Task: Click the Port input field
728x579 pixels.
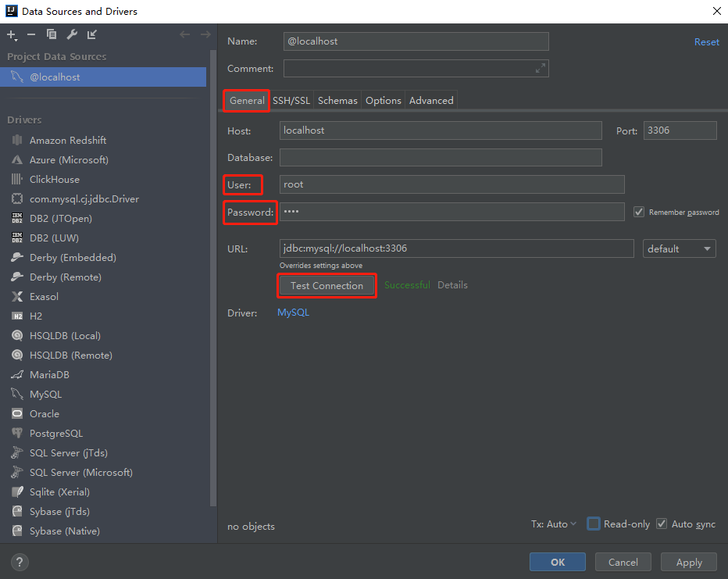Action: pos(680,130)
